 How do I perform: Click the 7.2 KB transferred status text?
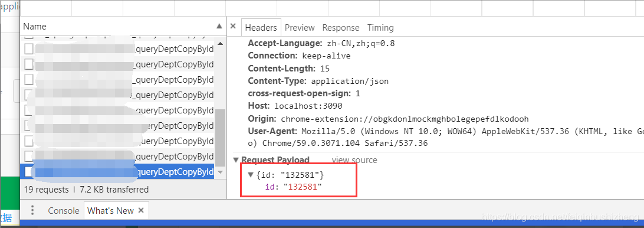click(x=114, y=190)
